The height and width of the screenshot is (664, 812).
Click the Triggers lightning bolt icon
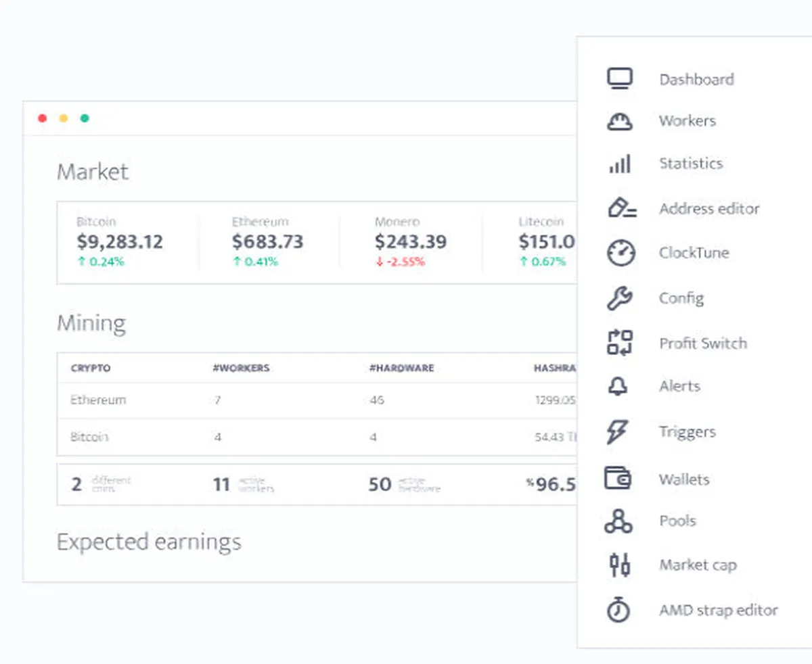(x=617, y=431)
